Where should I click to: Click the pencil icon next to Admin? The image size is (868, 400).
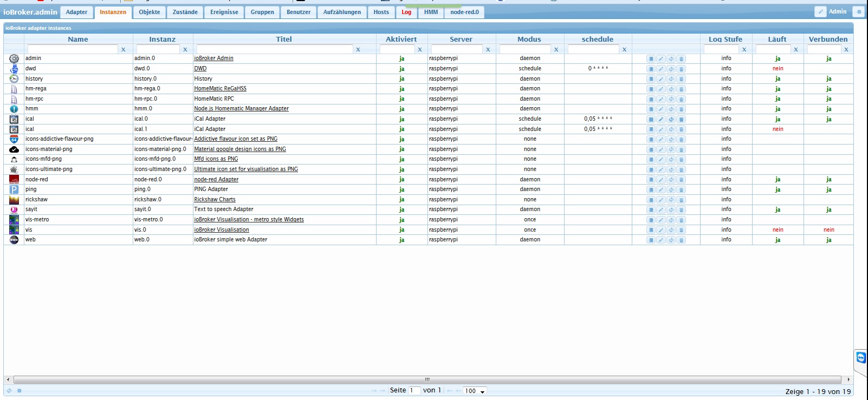pos(821,11)
